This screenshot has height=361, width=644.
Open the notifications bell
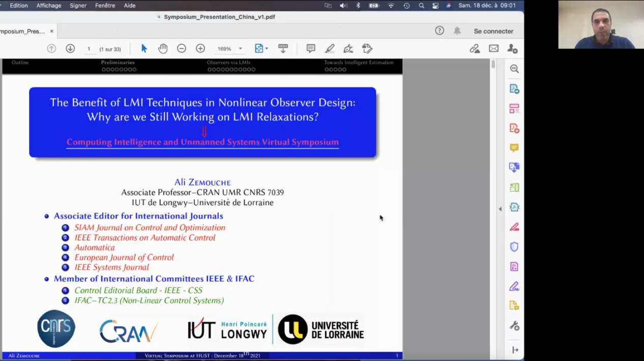[x=457, y=31]
